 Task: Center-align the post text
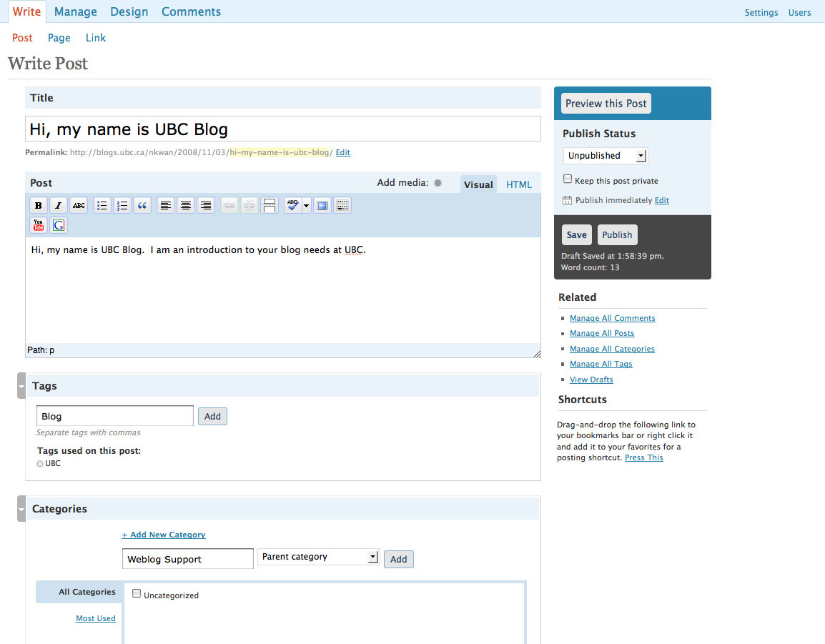point(186,205)
